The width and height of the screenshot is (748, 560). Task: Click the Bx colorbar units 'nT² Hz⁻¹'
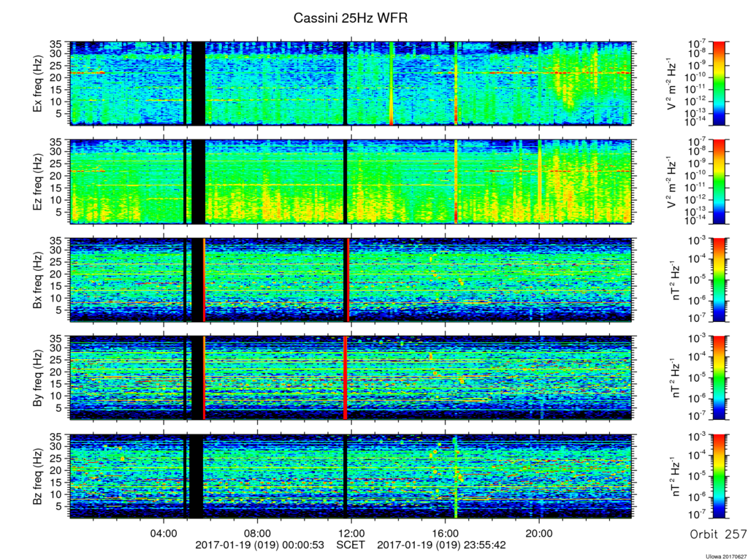(674, 280)
